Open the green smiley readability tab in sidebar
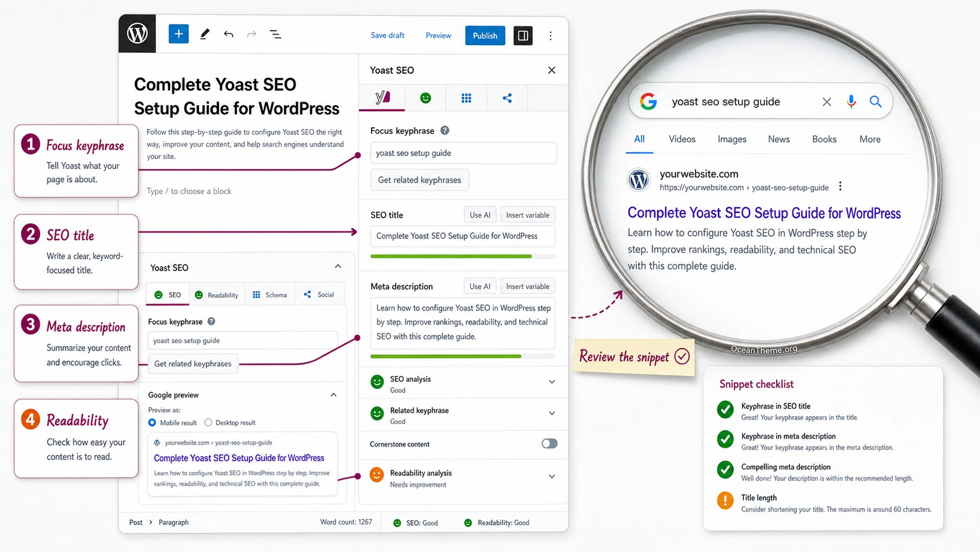Screen dimensions: 980x552 426,98
